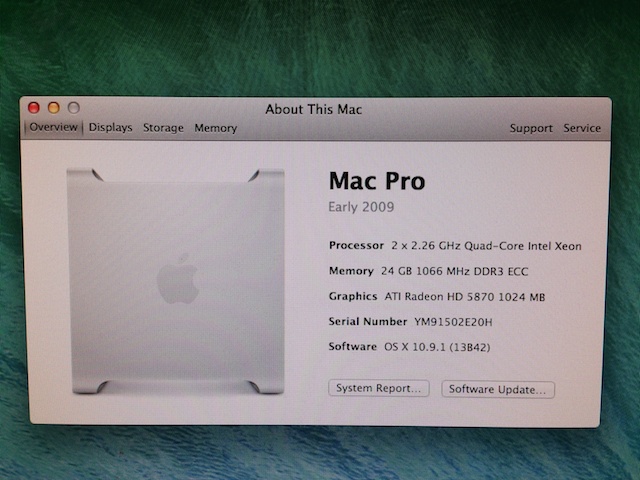Click the 24 GB DDR3 ECC memory text
Image resolution: width=640 pixels, height=480 pixels.
pyautogui.click(x=455, y=272)
